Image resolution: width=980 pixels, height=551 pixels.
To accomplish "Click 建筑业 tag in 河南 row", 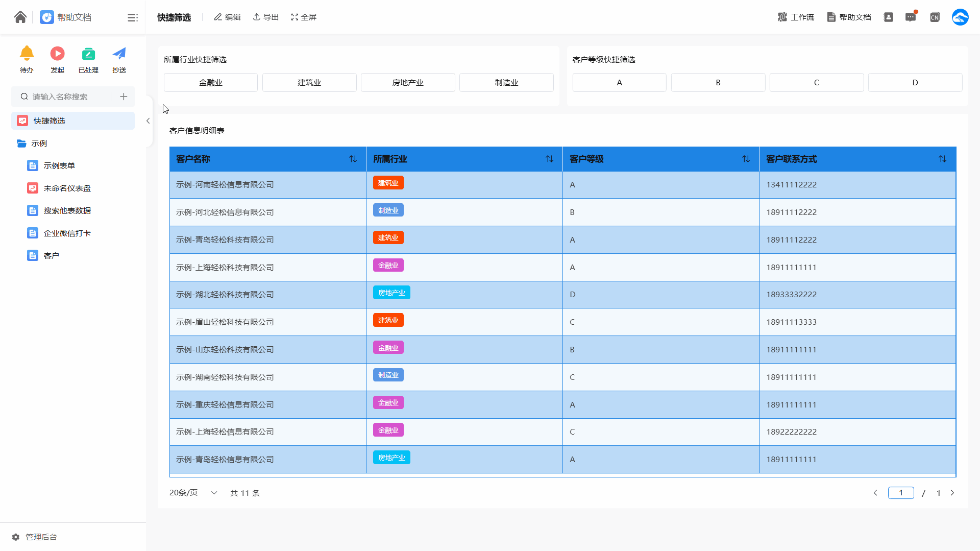I will pos(388,183).
